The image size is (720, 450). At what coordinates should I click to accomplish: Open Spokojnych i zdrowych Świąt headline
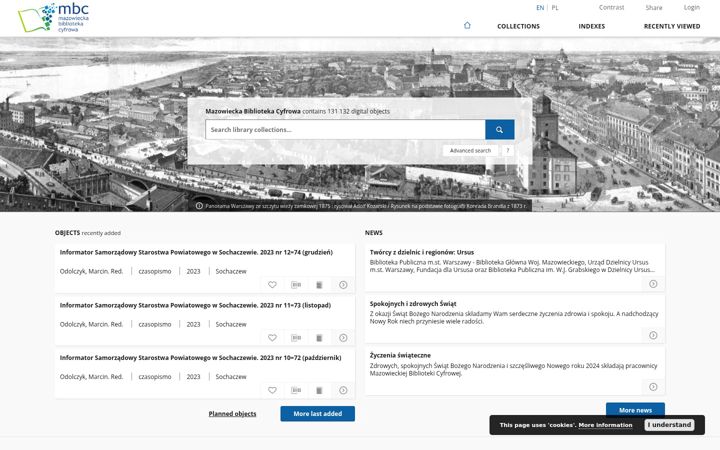click(413, 304)
